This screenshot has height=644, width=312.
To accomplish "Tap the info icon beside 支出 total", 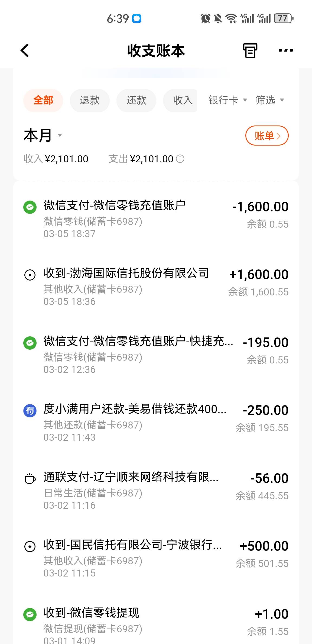I will point(180,159).
